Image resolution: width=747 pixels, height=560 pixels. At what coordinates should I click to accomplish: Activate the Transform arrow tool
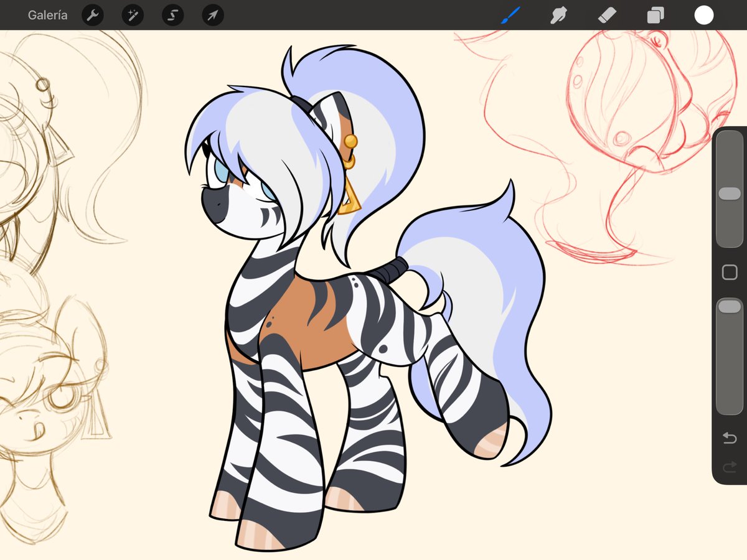click(x=213, y=15)
